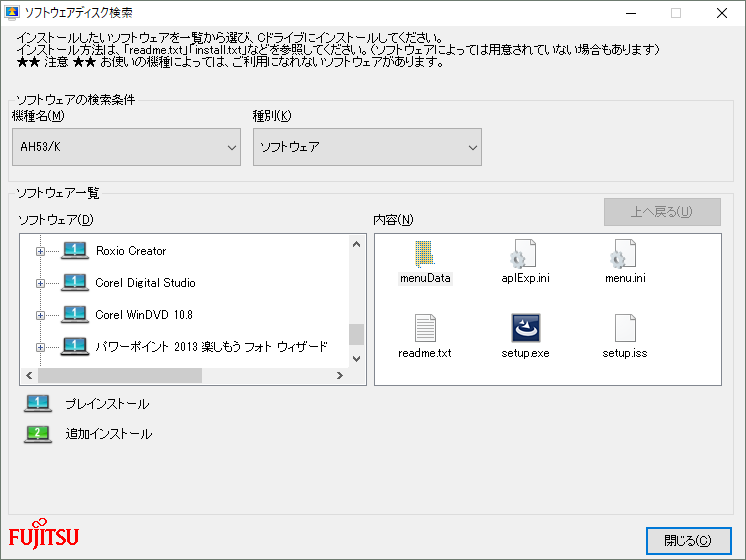Select パワーポイント 2013 楽しもう フォト ウィザード row
Image resolution: width=746 pixels, height=560 pixels.
[211, 346]
